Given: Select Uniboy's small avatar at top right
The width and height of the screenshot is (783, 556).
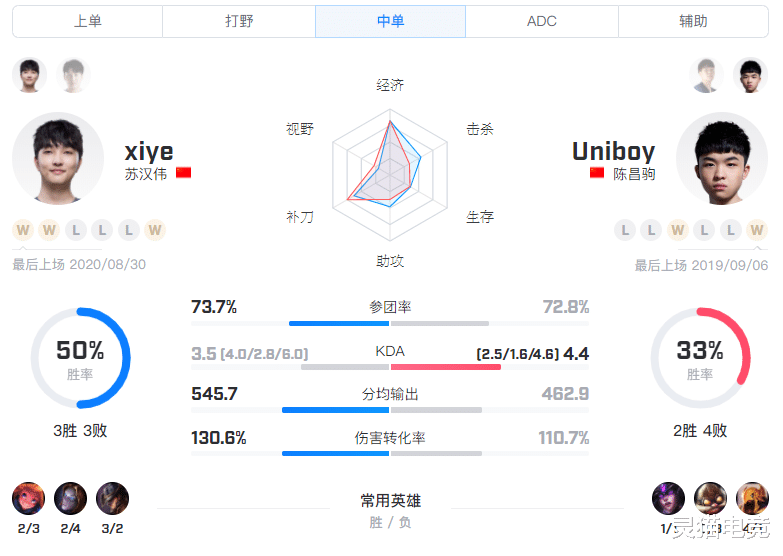Looking at the screenshot, I should (751, 75).
